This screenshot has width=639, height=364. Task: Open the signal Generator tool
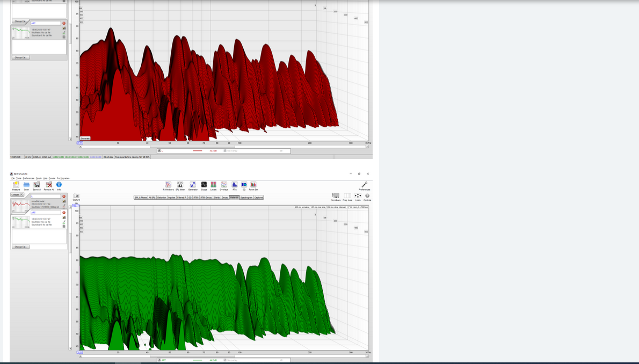193,185
